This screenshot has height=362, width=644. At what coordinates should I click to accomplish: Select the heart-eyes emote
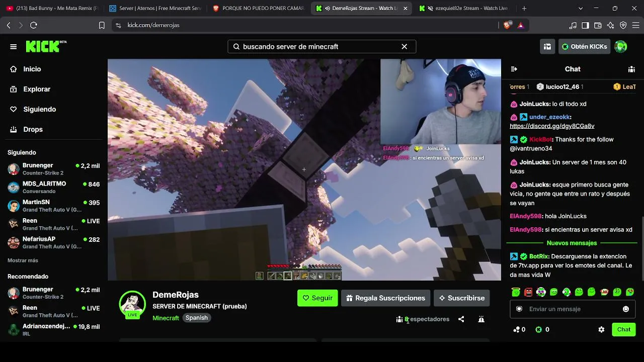[x=630, y=292]
